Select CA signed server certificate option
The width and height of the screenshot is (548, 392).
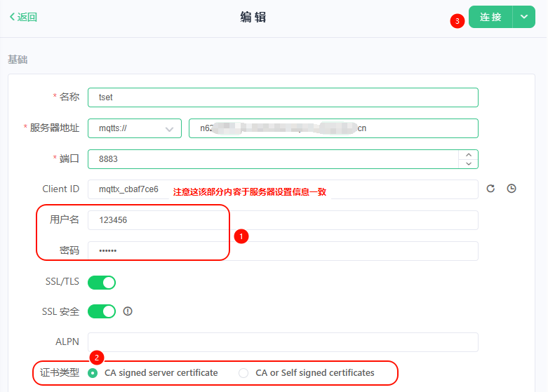pos(93,373)
